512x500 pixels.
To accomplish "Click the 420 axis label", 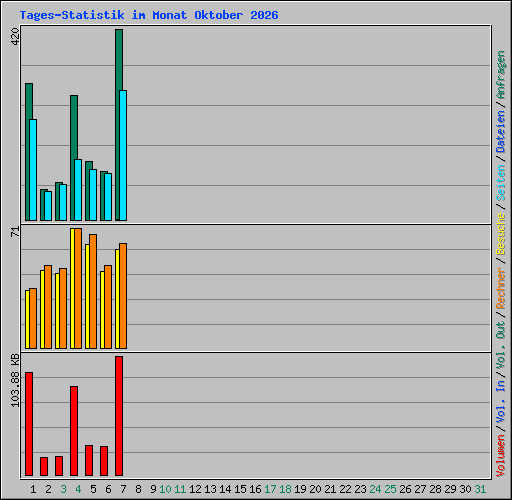I will 15,37.
